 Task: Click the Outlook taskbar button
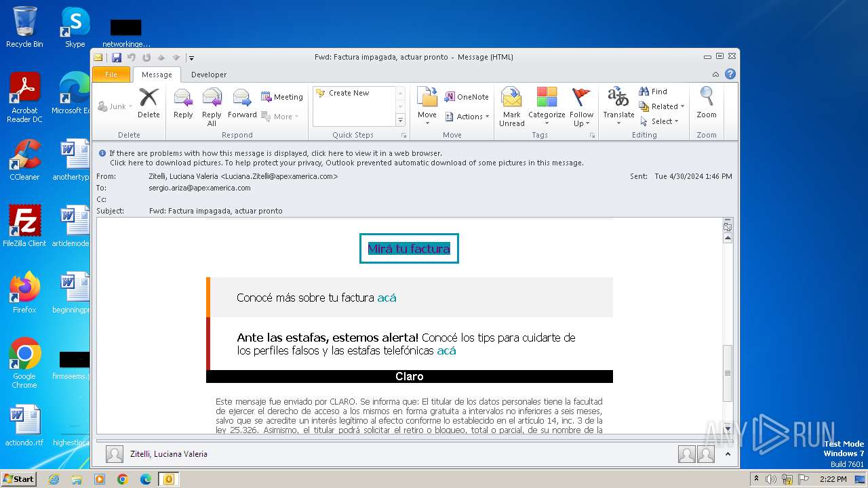click(x=168, y=479)
